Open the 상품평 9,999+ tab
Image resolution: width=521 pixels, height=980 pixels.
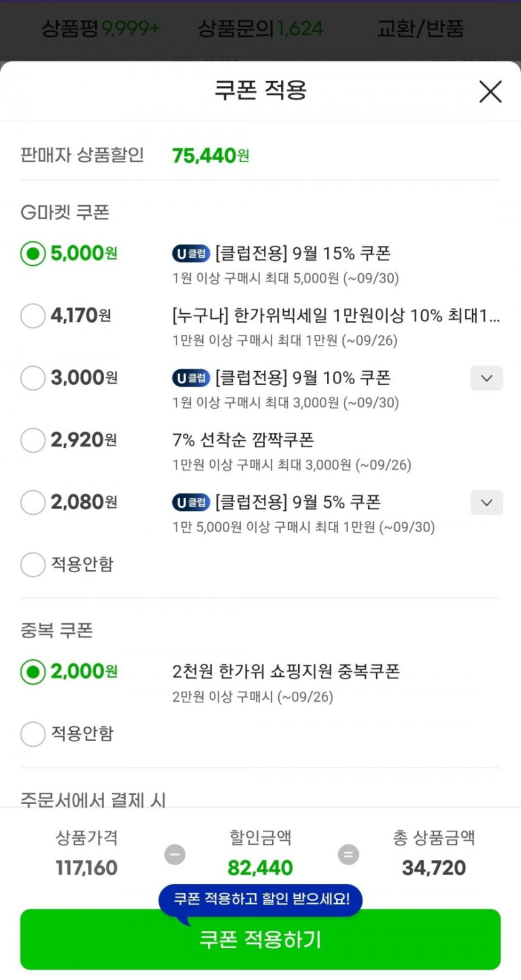[100, 29]
